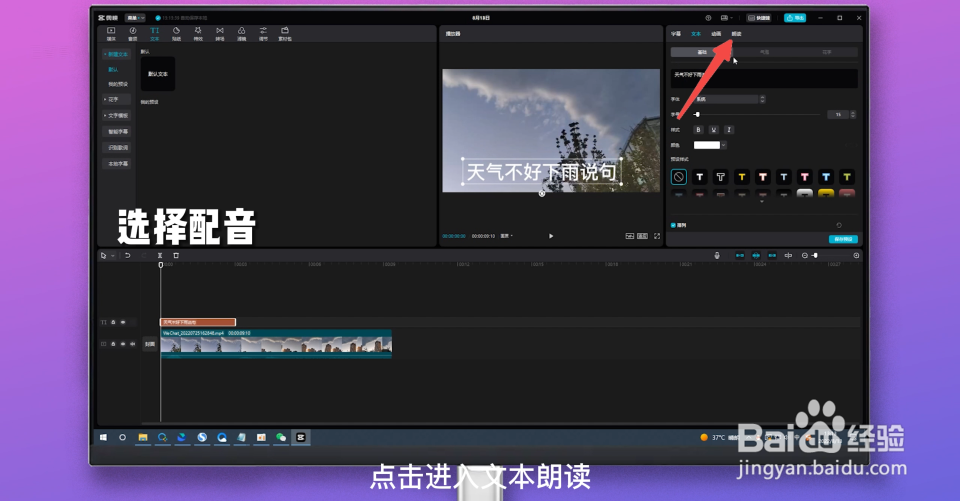This screenshot has width=960, height=501.
Task: Click the help icon in the title bar
Action: point(708,18)
